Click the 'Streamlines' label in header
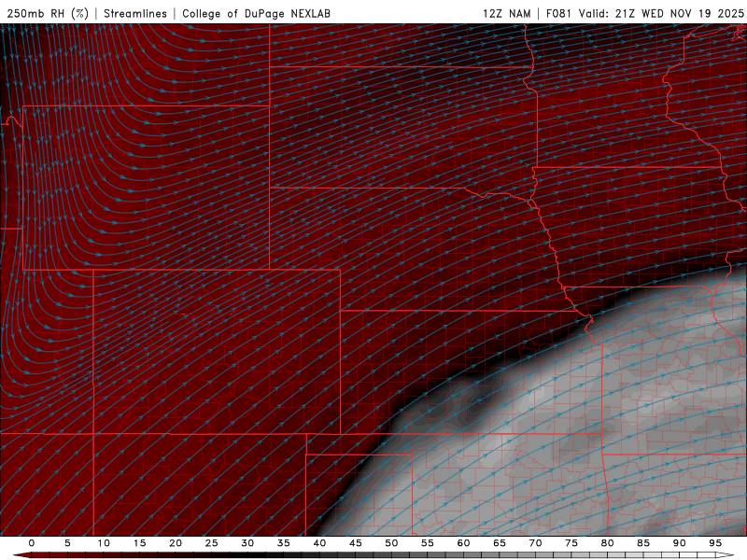 [135, 13]
